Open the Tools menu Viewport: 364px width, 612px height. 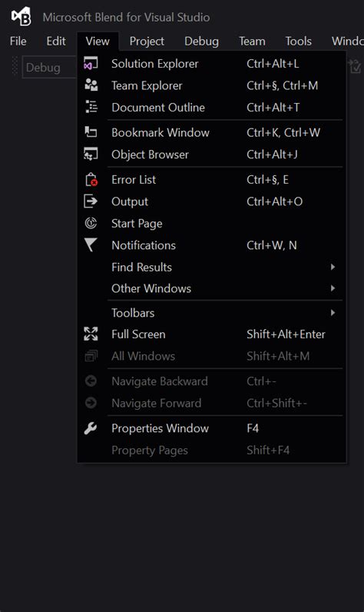coord(299,41)
